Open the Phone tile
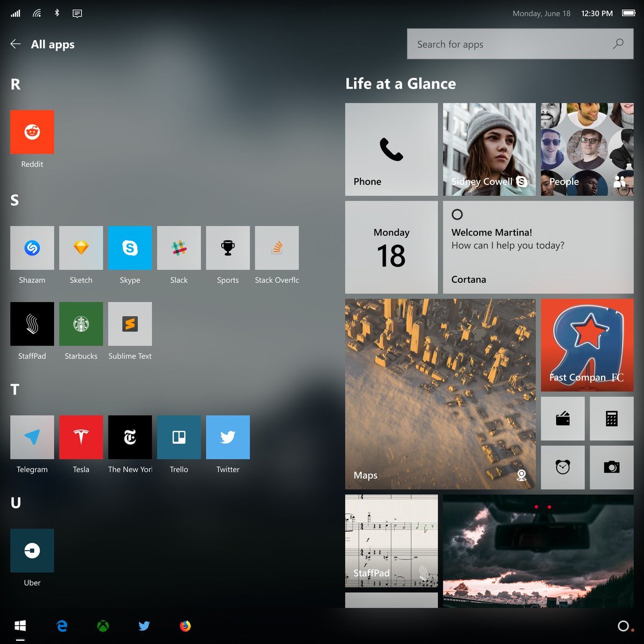The width and height of the screenshot is (644, 644). click(x=392, y=149)
